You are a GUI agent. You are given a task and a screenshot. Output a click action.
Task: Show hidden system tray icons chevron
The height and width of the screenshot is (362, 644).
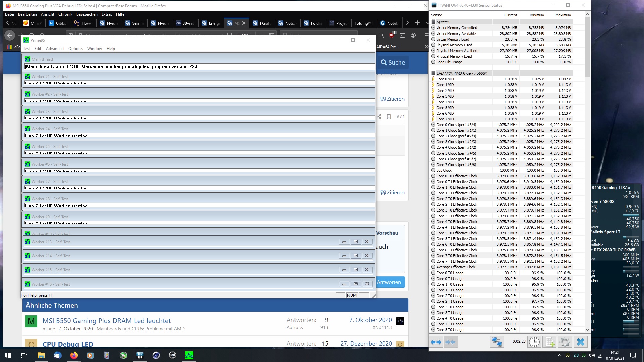click(x=559, y=355)
